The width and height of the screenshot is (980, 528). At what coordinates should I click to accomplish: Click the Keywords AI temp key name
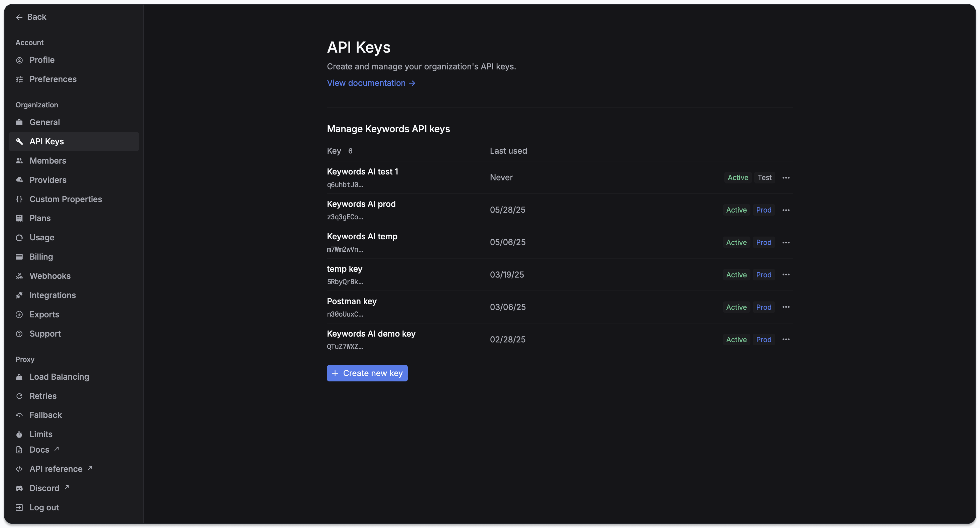tap(362, 236)
